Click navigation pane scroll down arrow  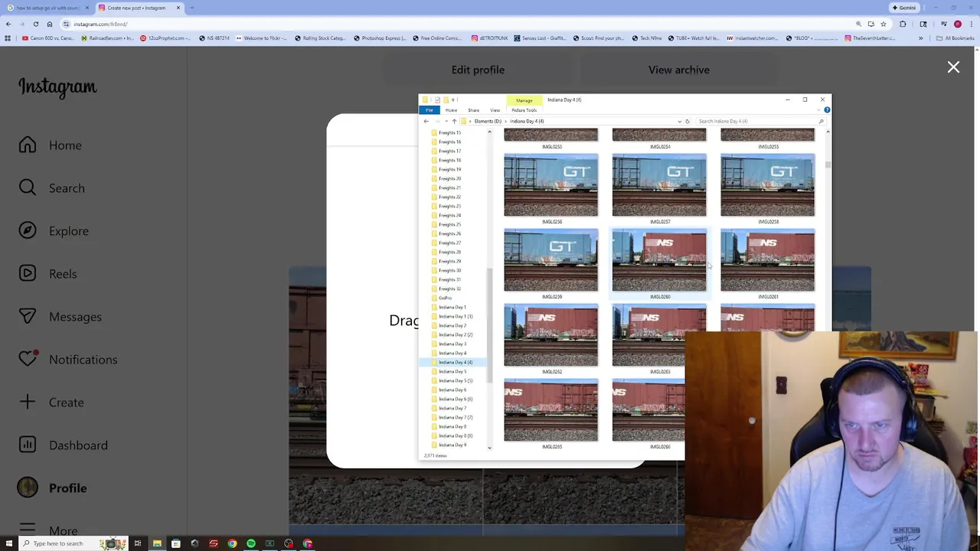[489, 448]
